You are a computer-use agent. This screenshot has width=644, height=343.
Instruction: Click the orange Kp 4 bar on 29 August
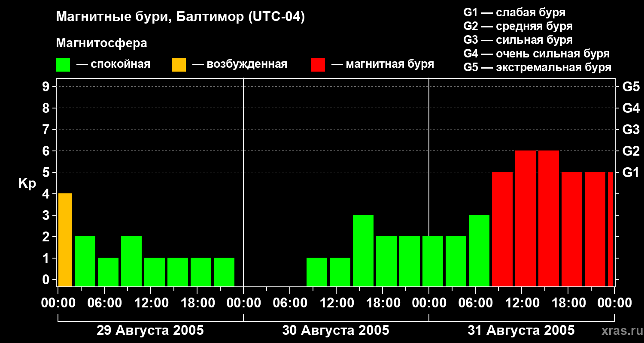pyautogui.click(x=65, y=240)
